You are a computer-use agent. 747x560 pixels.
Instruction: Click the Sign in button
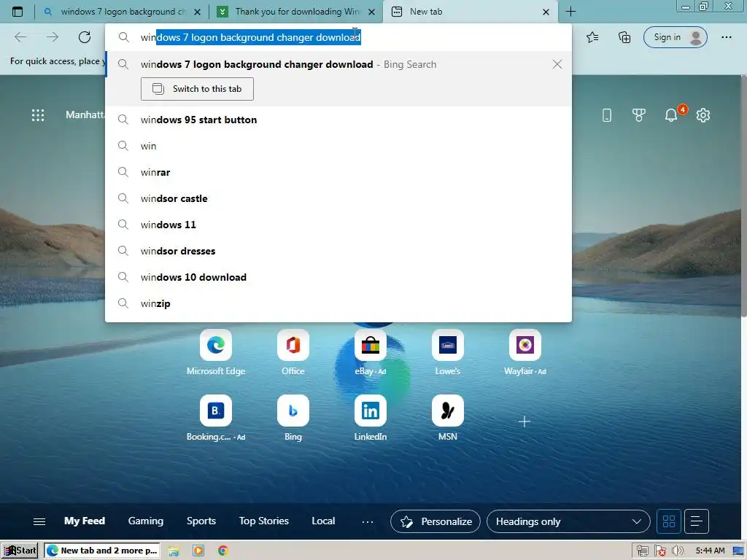pos(675,37)
